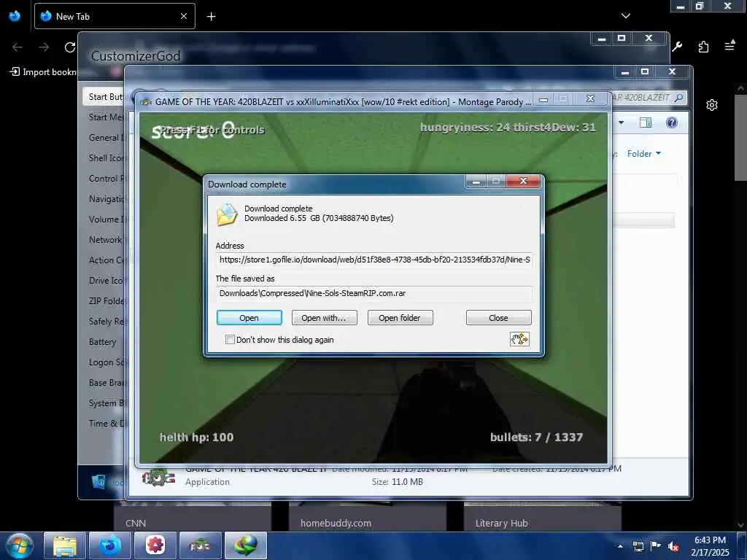Click the drag-and-drop hand icon in download dialog
This screenshot has width=747, height=560.
tap(519, 339)
